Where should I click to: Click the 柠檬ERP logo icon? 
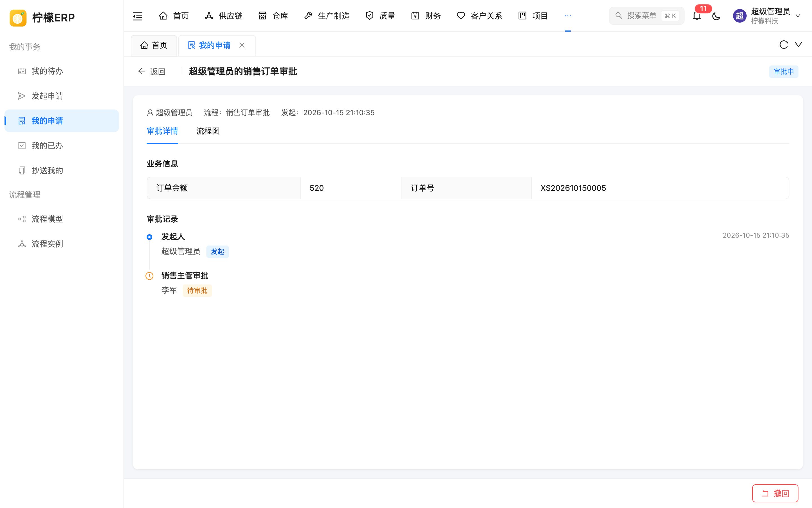tap(18, 17)
